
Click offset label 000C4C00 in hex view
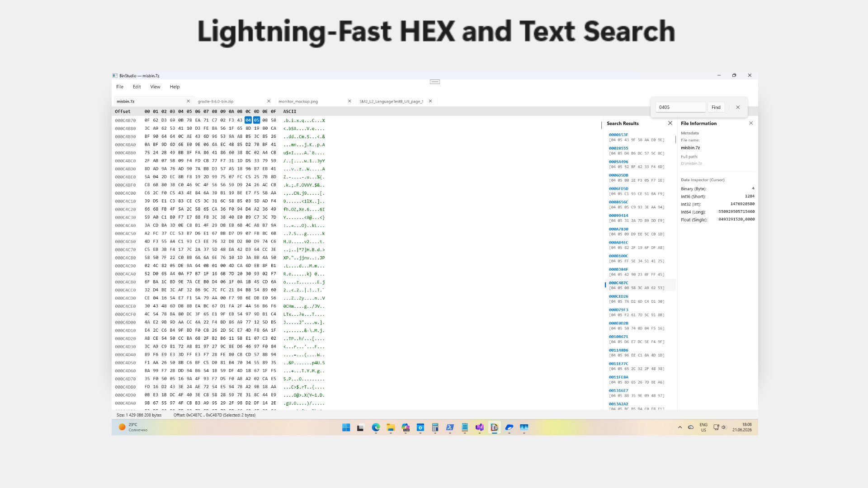tap(125, 193)
